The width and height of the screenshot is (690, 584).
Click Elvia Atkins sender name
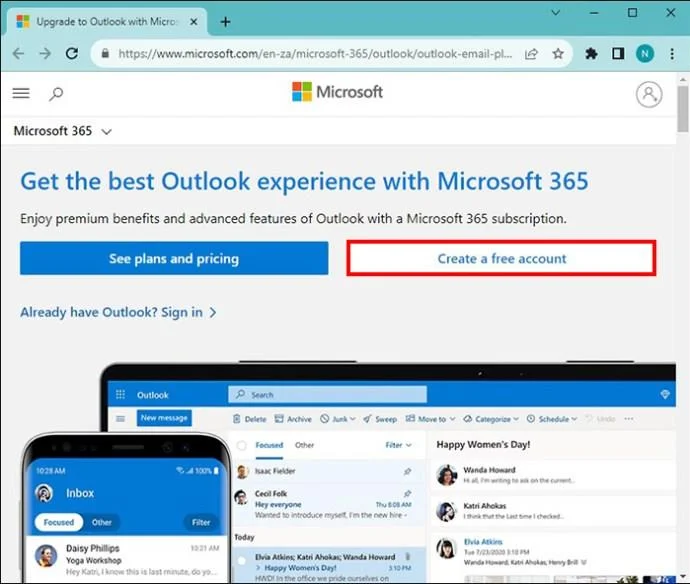pyautogui.click(x=483, y=542)
